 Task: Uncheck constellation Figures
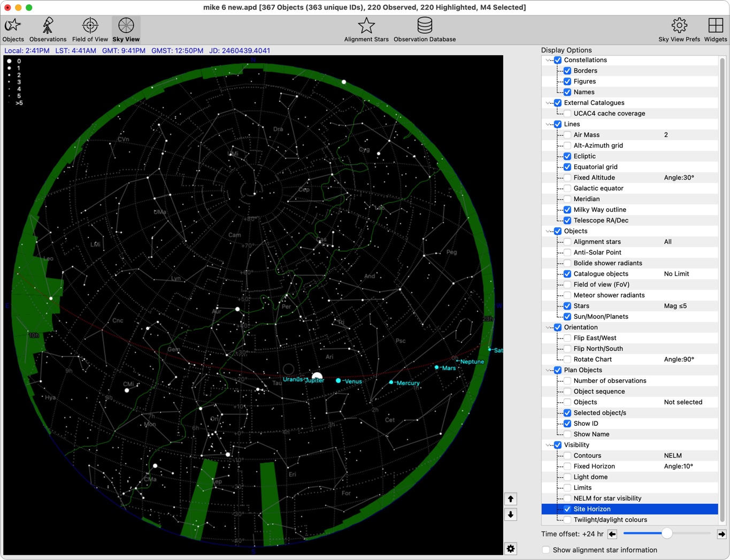tap(567, 81)
